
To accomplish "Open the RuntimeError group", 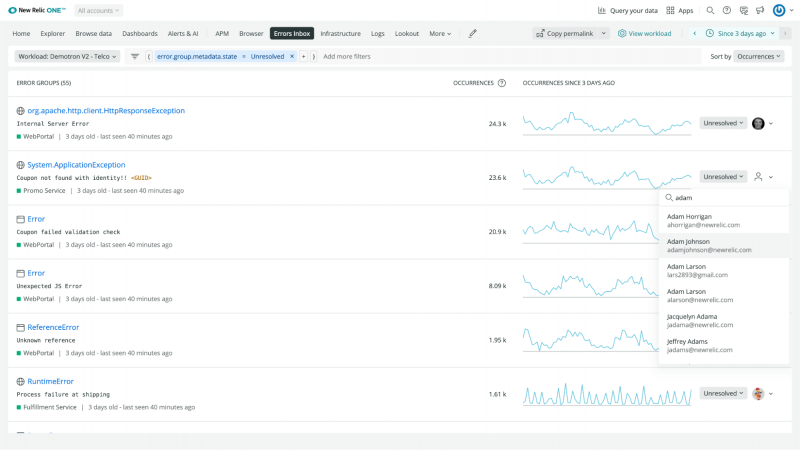I will pos(51,381).
